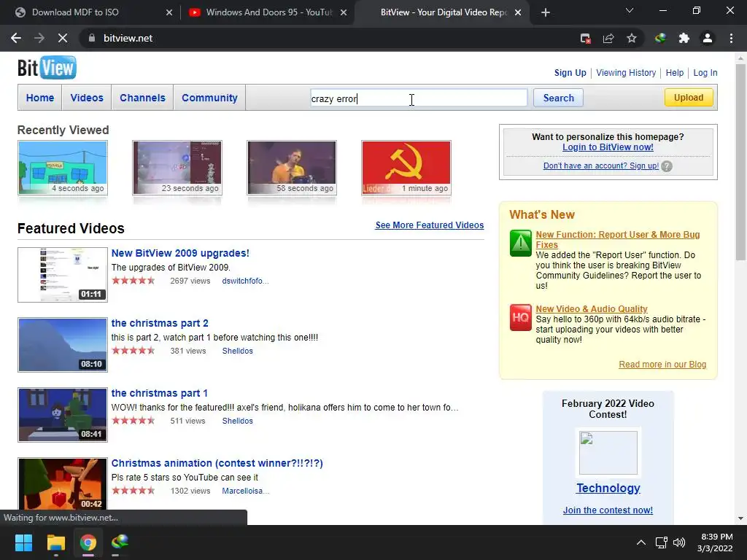This screenshot has height=560, width=747.
Task: Open the christmas part 2 title link
Action: coord(160,323)
